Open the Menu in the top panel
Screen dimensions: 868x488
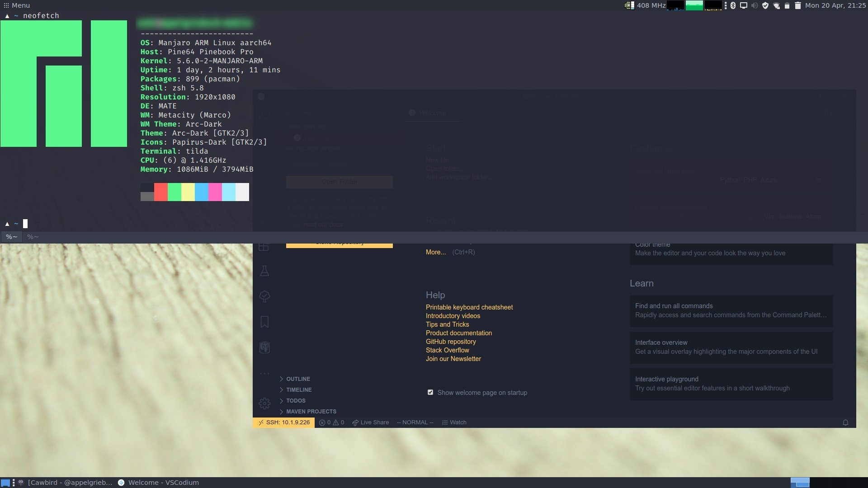(17, 5)
